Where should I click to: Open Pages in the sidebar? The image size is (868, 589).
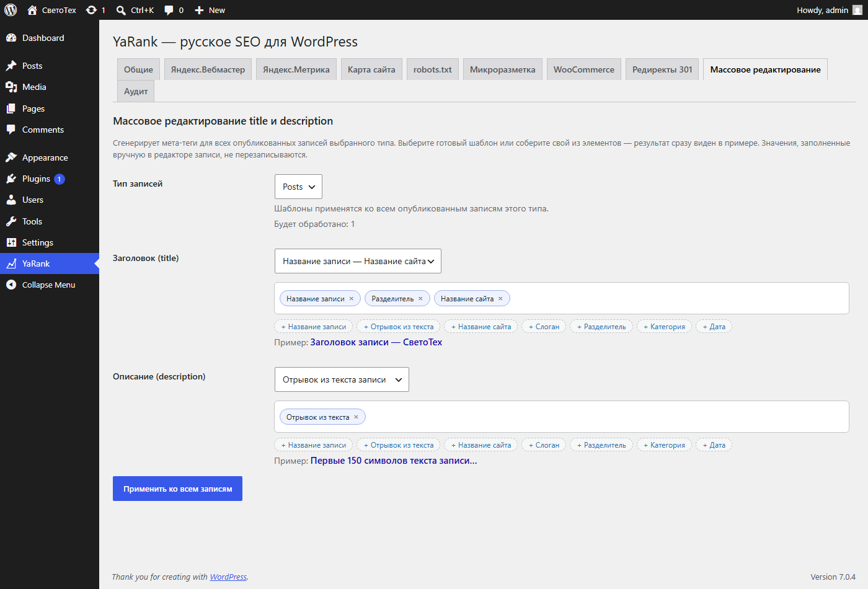coord(50,108)
